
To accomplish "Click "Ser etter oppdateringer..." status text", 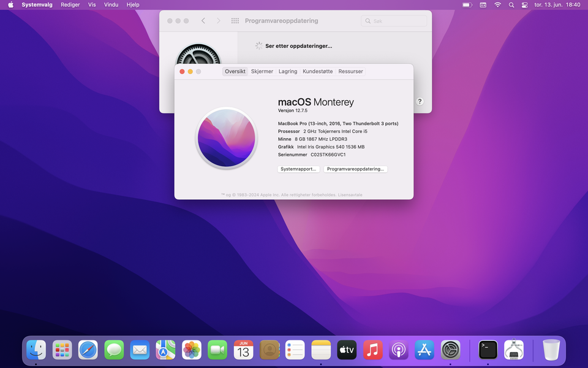I will (x=298, y=46).
